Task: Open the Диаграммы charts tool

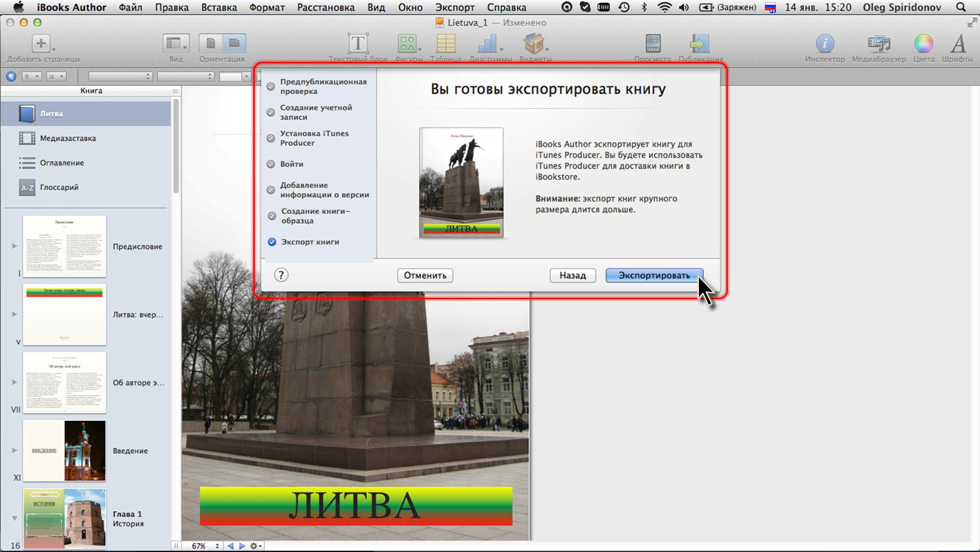Action: 487,43
